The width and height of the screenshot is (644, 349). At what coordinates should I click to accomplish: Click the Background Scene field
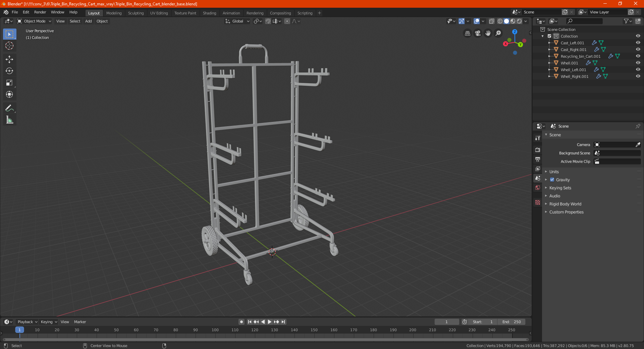tap(617, 153)
